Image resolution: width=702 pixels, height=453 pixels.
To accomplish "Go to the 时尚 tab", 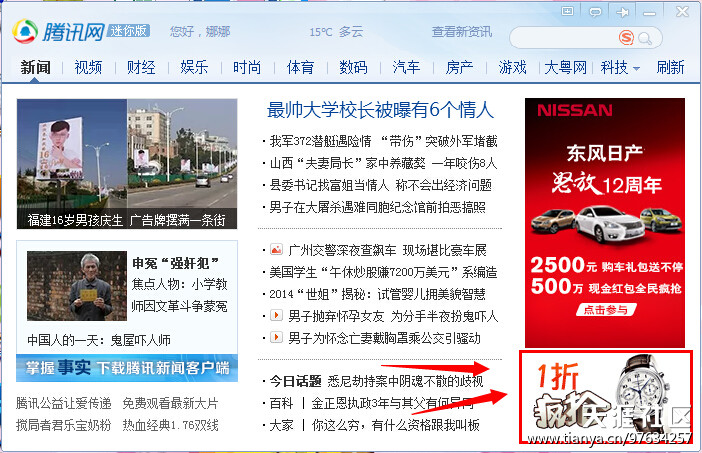I will 247,68.
